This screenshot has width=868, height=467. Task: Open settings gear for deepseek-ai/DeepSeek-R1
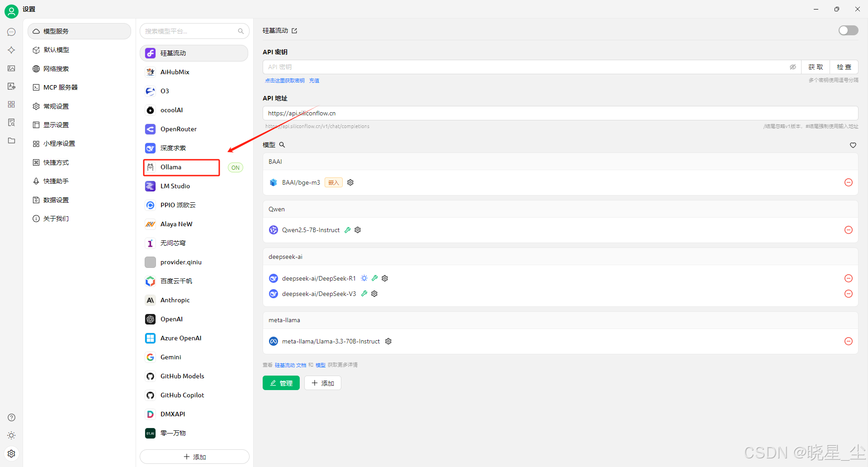385,278
